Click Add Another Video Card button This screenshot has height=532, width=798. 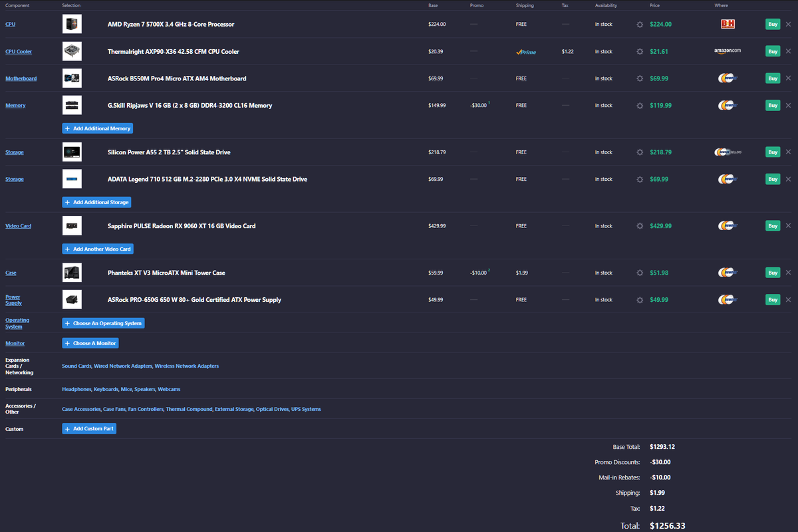pos(98,249)
